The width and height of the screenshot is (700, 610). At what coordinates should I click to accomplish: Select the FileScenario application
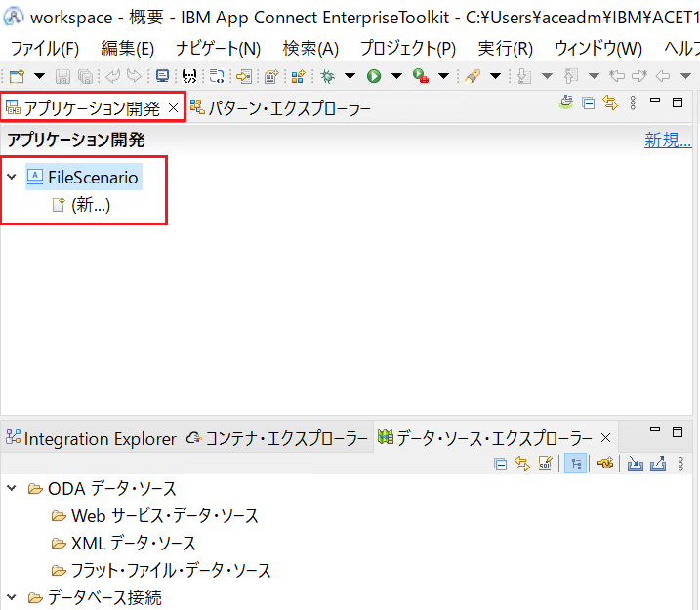click(84, 178)
